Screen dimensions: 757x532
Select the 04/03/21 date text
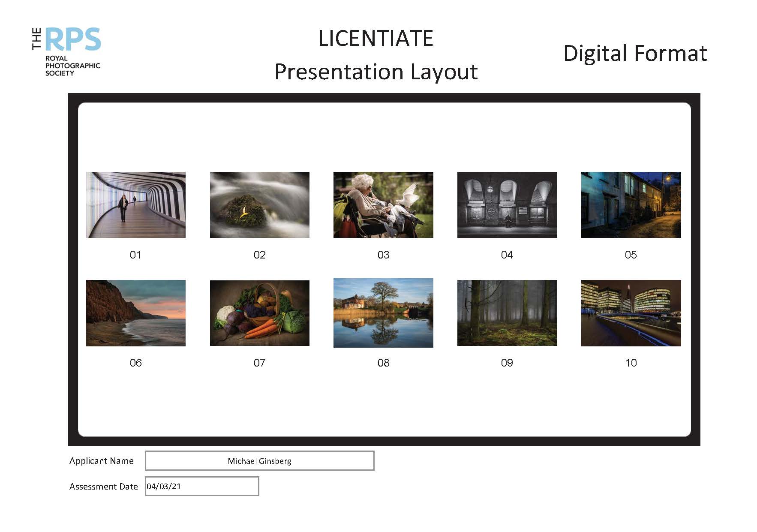pyautogui.click(x=164, y=486)
